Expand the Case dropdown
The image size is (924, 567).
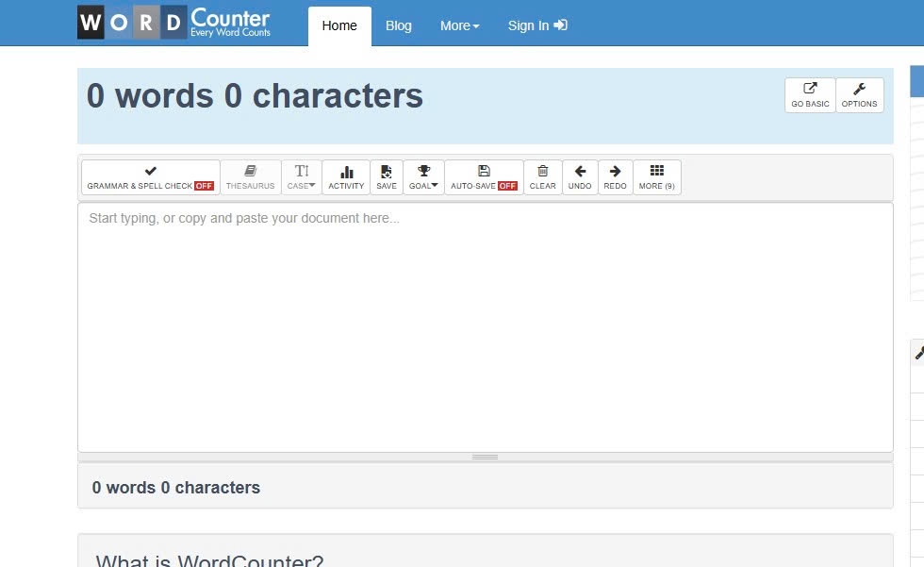click(x=302, y=176)
